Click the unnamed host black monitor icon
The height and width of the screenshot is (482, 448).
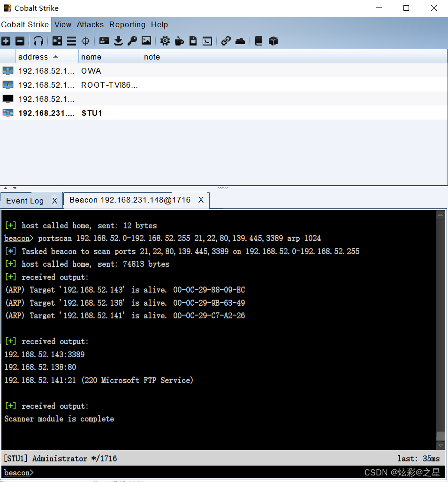point(8,99)
